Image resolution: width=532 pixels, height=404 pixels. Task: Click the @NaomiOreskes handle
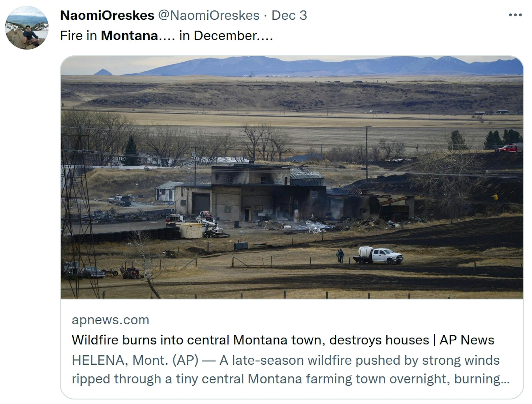point(208,16)
